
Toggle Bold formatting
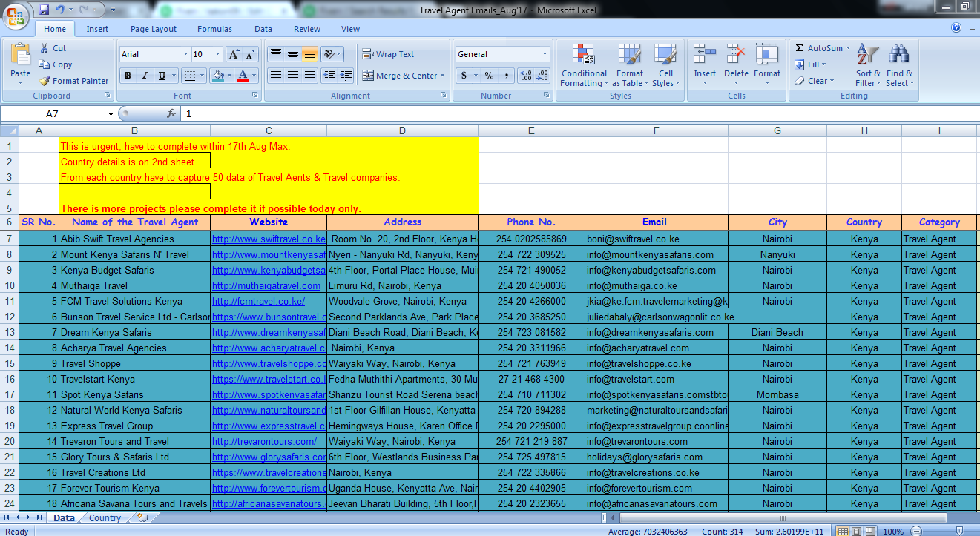[128, 76]
